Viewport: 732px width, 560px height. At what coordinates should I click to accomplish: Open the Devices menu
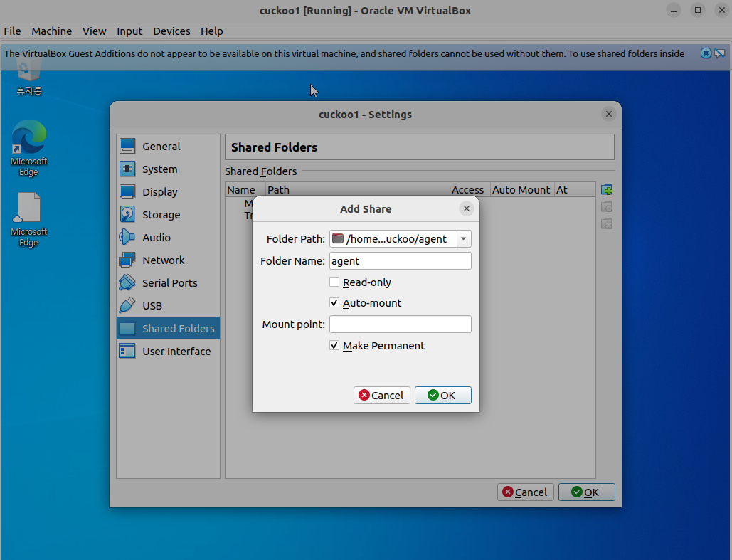click(172, 31)
